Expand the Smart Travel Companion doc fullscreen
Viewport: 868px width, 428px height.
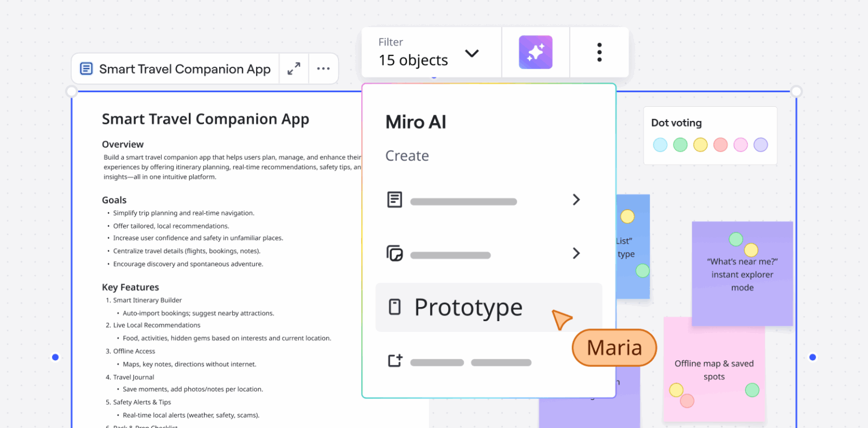[294, 69]
